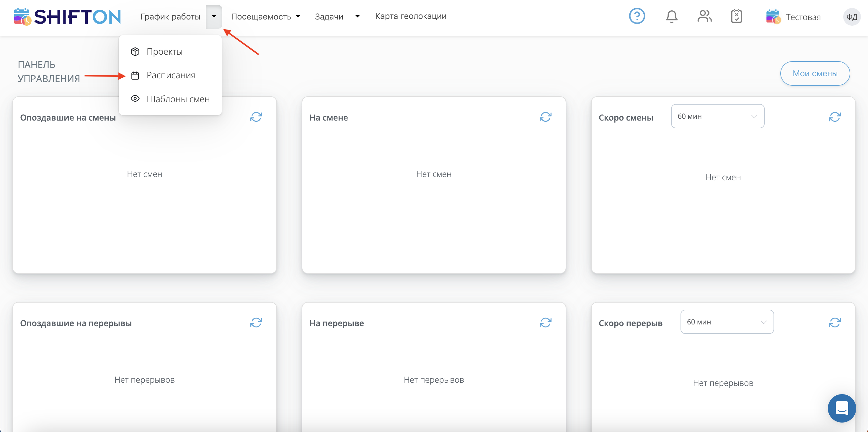Click the Проекты box icon
Screen dimensions: 868x432
coord(135,52)
